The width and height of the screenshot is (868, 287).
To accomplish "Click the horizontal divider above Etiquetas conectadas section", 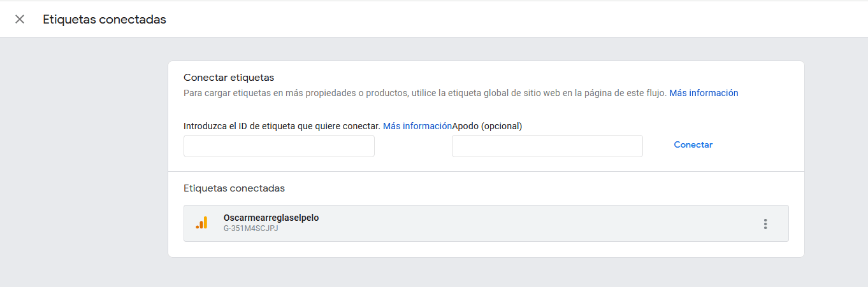I will (x=486, y=171).
